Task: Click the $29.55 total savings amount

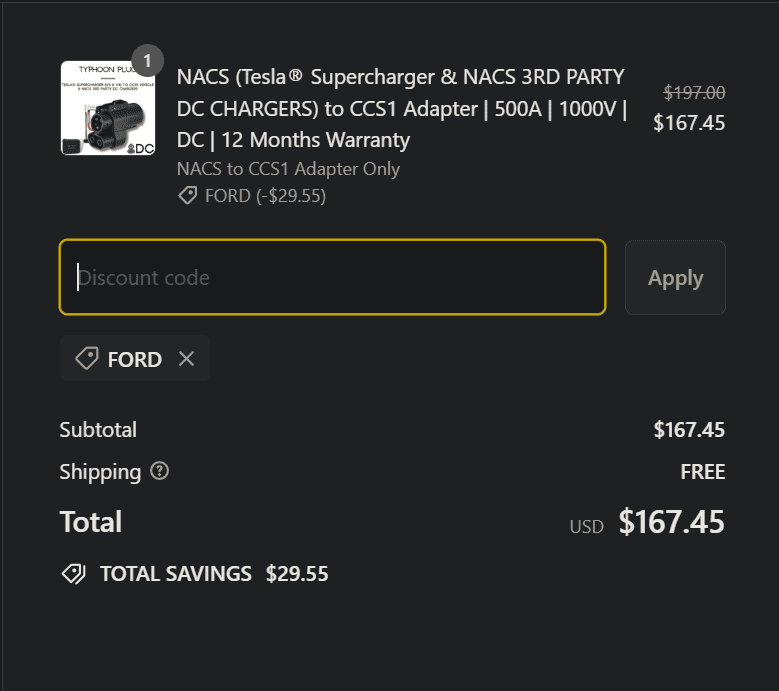Action: [x=297, y=574]
